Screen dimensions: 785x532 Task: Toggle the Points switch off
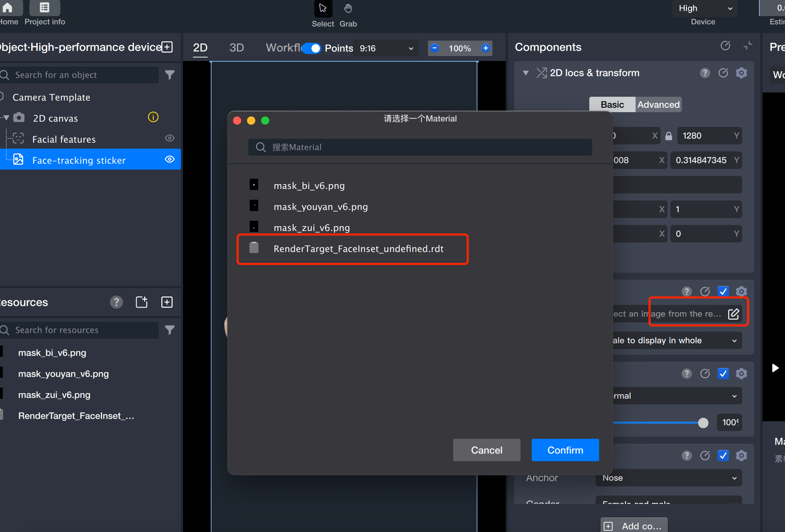pyautogui.click(x=311, y=48)
